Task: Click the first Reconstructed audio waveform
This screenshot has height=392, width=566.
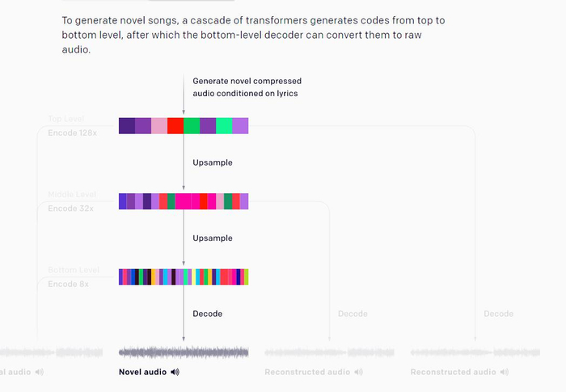Action: (x=329, y=352)
